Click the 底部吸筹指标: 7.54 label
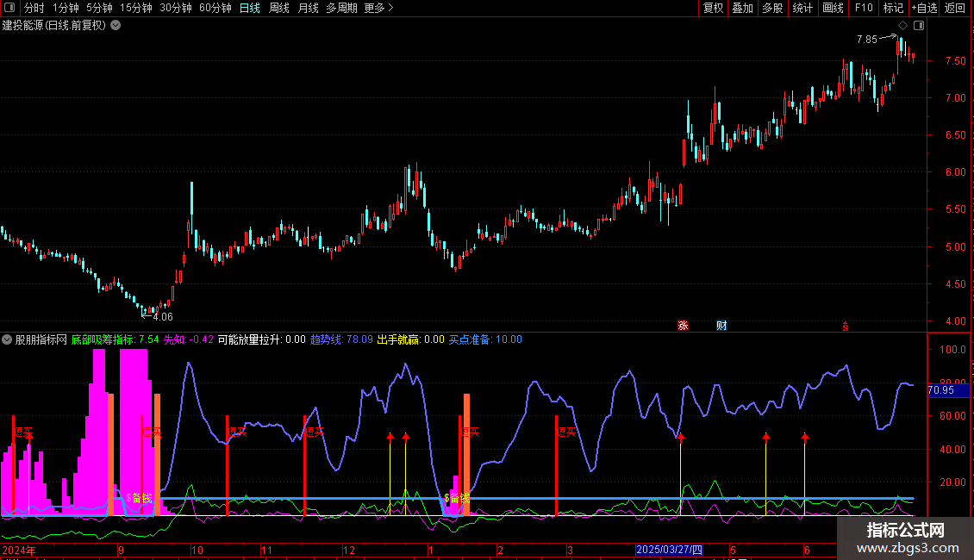Screen dimensions: 974x560 (x=115, y=339)
